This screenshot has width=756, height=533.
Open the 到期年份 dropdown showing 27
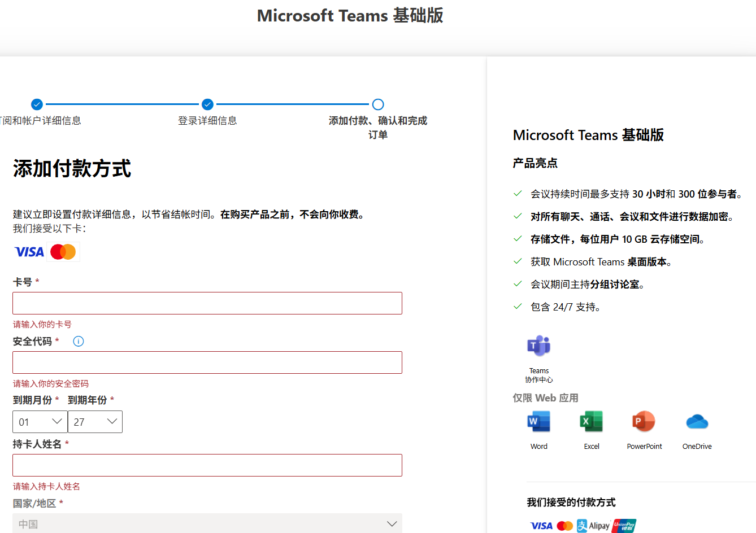pos(95,422)
